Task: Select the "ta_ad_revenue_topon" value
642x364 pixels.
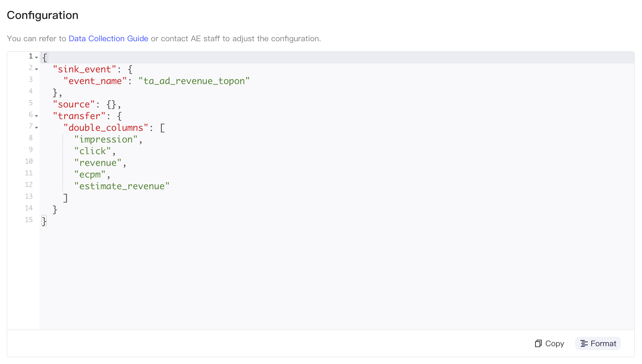Action: click(194, 81)
